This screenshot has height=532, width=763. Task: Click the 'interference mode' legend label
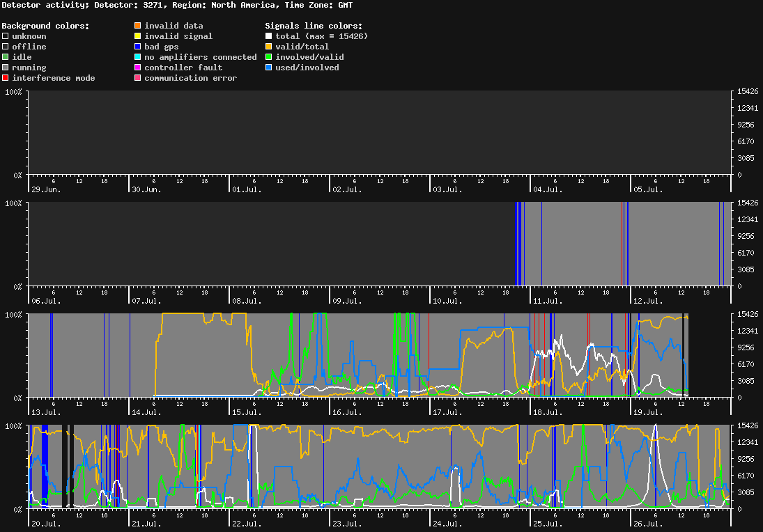(x=54, y=78)
